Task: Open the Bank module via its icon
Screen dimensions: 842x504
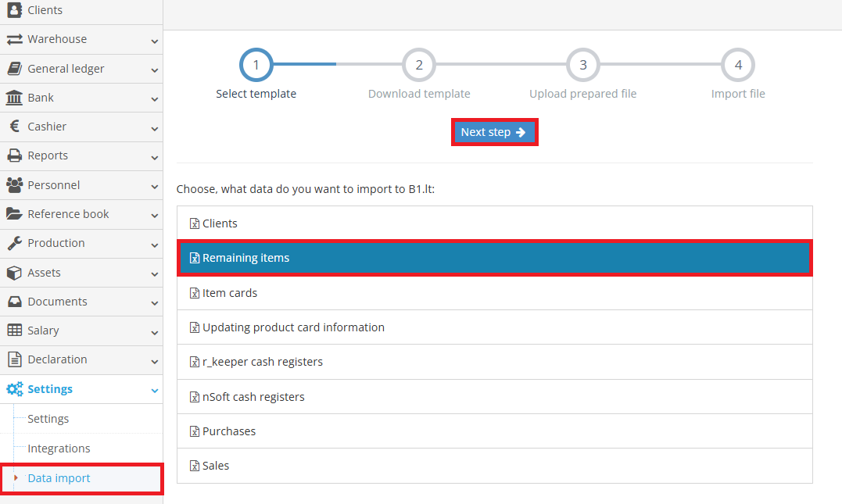Action: (x=13, y=97)
